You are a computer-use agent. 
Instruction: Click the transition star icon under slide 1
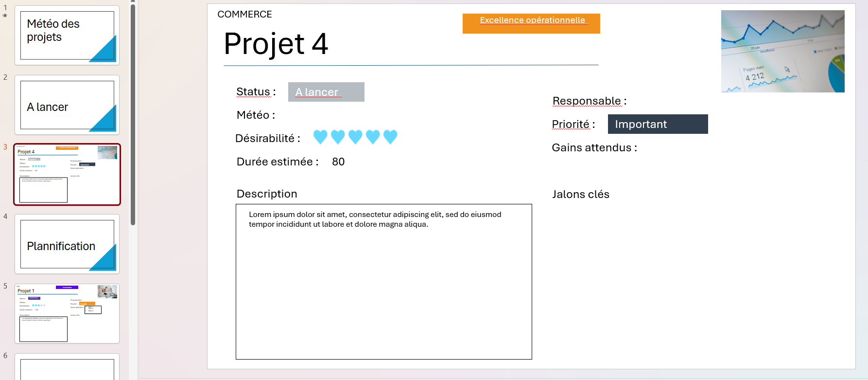tap(5, 16)
